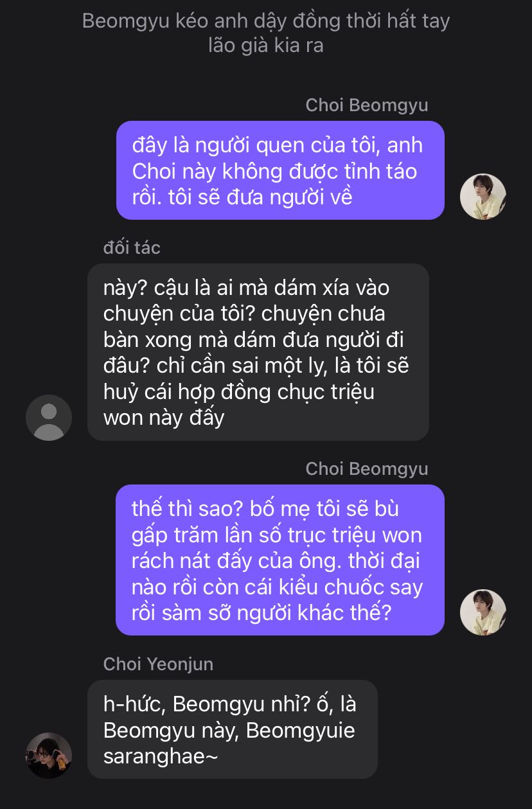Tap the words 'tôi sẽ đưa người về'
Screen dimensions: 532x809
pos(261,197)
